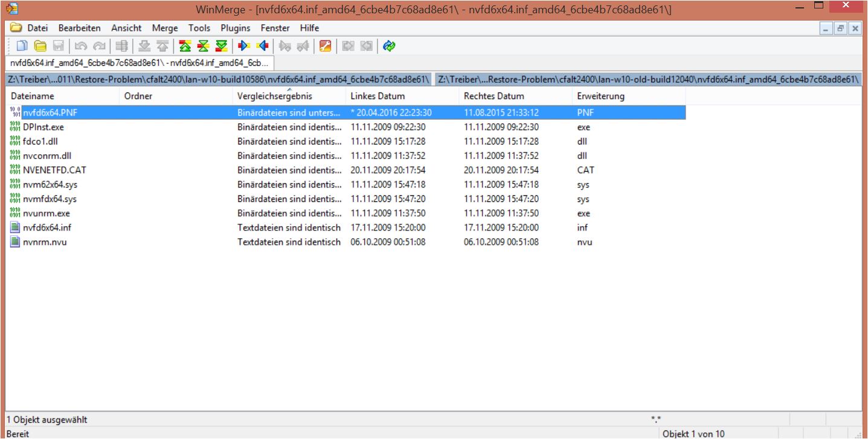The image size is (868, 439).
Task: Click the New document toolbar icon
Action: (22, 46)
